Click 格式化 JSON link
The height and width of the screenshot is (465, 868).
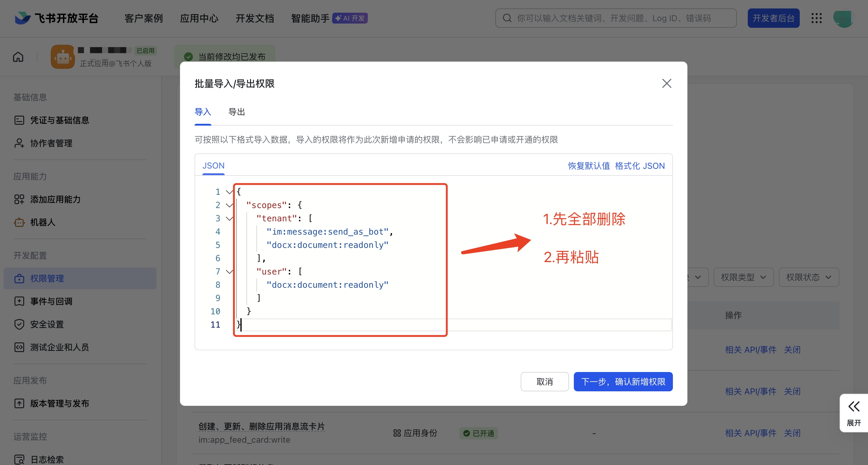(x=640, y=165)
